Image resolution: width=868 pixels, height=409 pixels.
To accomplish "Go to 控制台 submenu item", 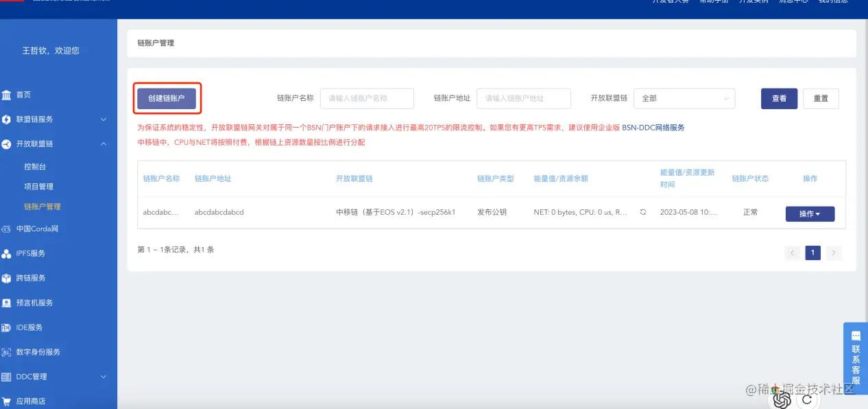I will coord(35,167).
